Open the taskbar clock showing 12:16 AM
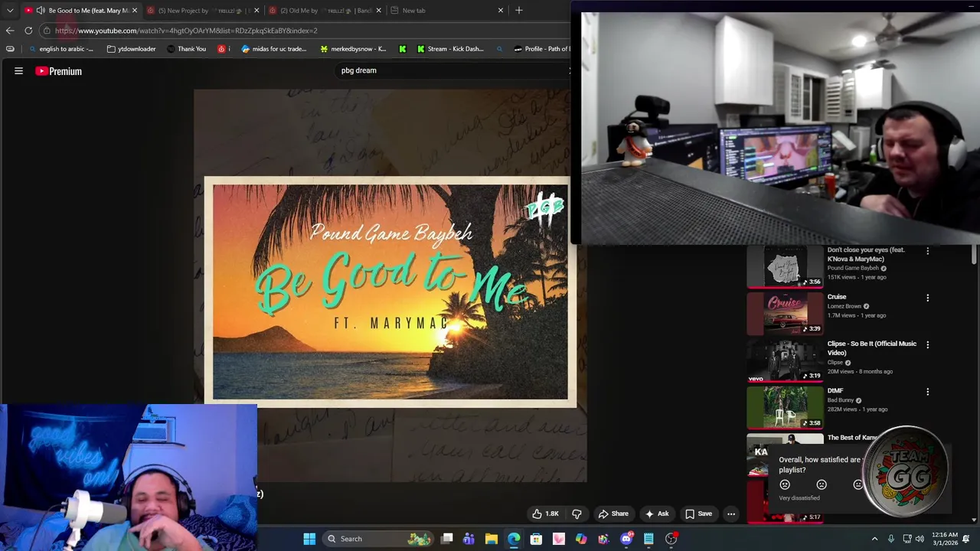The height and width of the screenshot is (551, 980). [945, 539]
